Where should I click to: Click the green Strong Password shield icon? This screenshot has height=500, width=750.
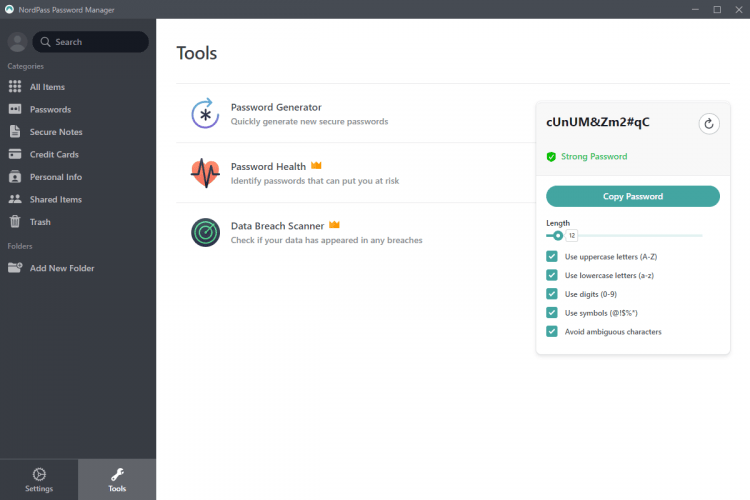[551, 156]
